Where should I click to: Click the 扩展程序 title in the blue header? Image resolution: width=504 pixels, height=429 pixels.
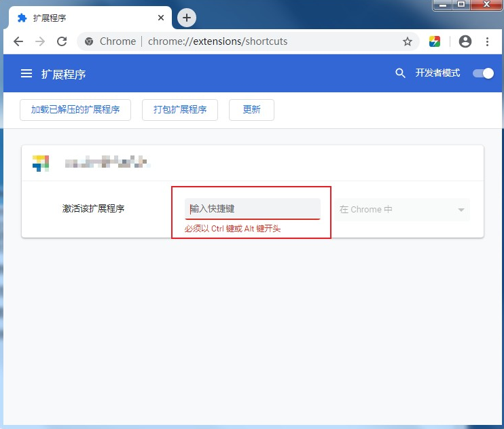(x=64, y=74)
